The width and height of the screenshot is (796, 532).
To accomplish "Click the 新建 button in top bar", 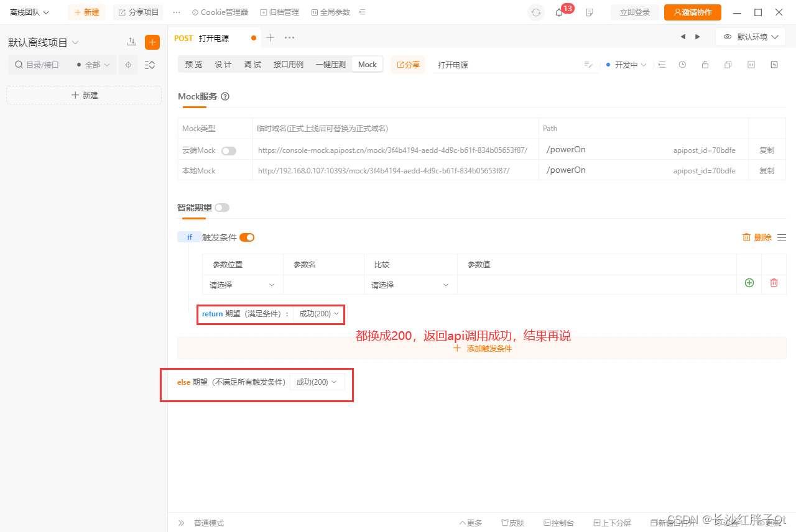I will (x=86, y=12).
